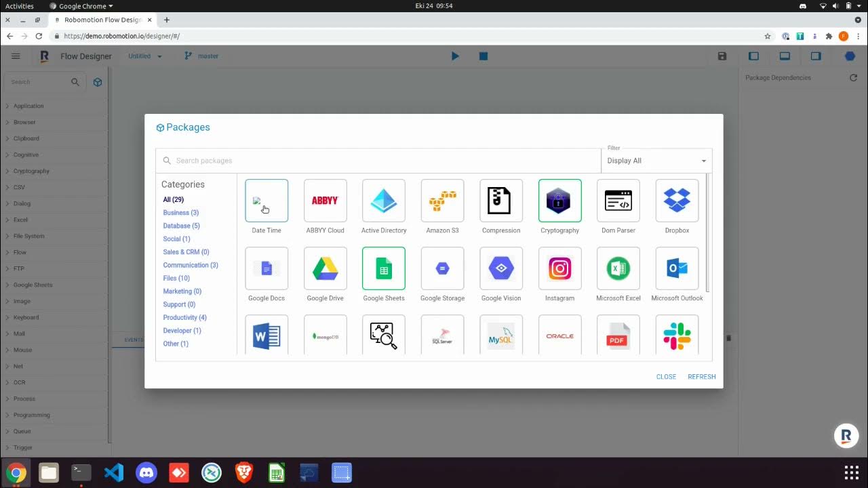Open the packages cube icon in sidebar
Viewport: 868px width, 488px height.
pos(98,82)
